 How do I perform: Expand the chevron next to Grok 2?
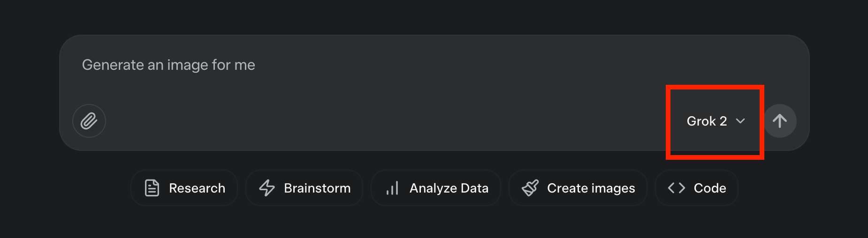pyautogui.click(x=740, y=121)
